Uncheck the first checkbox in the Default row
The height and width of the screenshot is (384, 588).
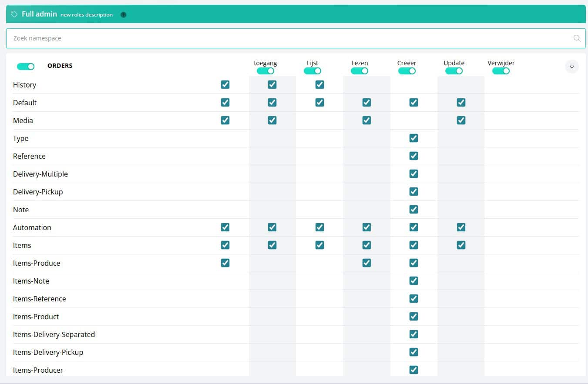[x=225, y=102]
